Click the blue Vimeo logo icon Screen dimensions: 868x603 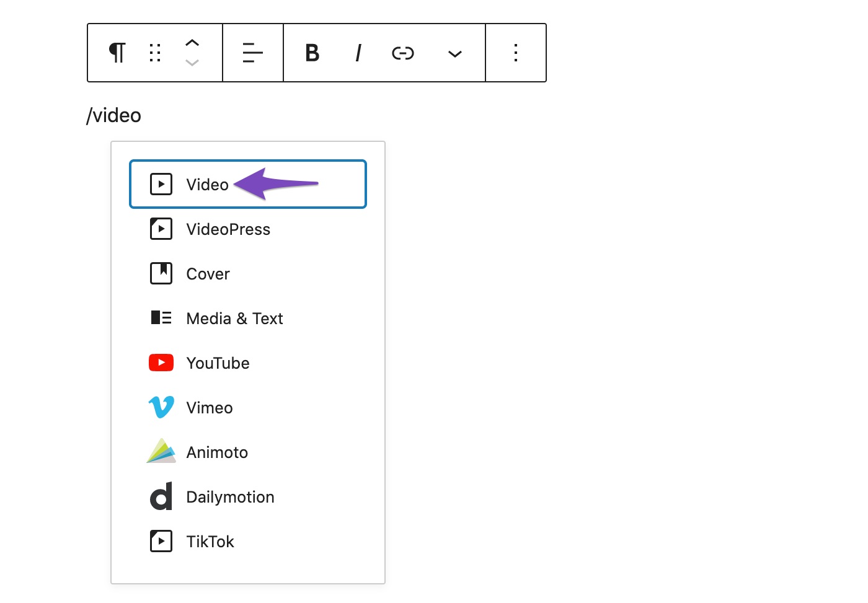(161, 407)
